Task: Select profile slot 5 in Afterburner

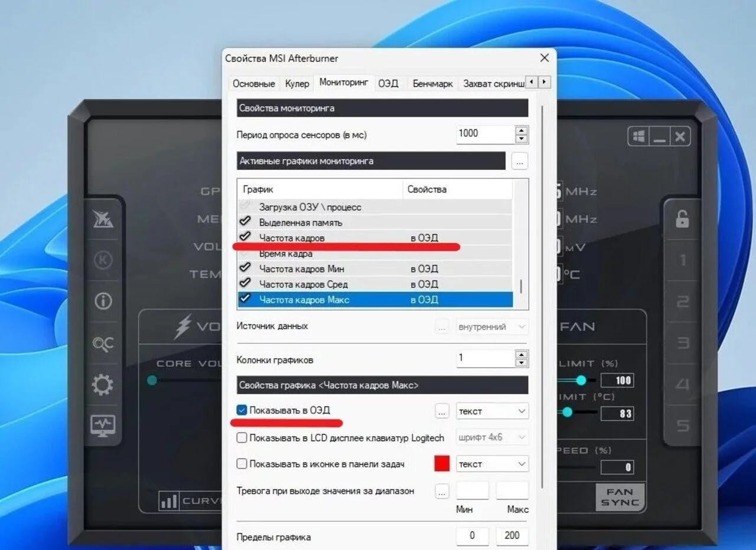Action: click(682, 425)
